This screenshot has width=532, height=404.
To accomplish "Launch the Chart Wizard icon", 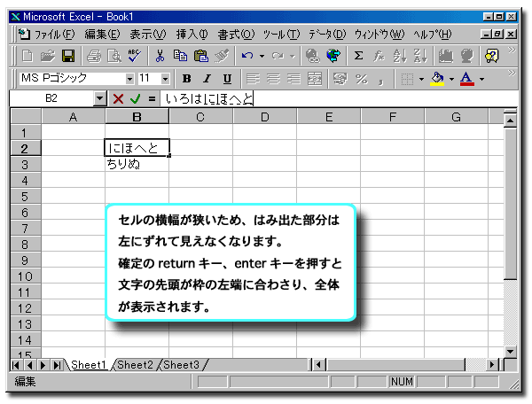I will pyautogui.click(x=446, y=56).
